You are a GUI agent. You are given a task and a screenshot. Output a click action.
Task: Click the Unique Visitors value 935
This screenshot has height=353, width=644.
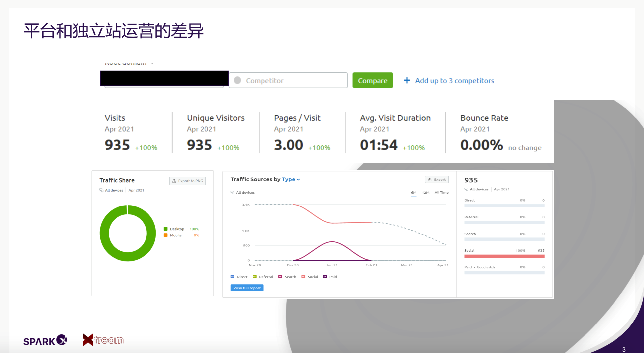200,145
